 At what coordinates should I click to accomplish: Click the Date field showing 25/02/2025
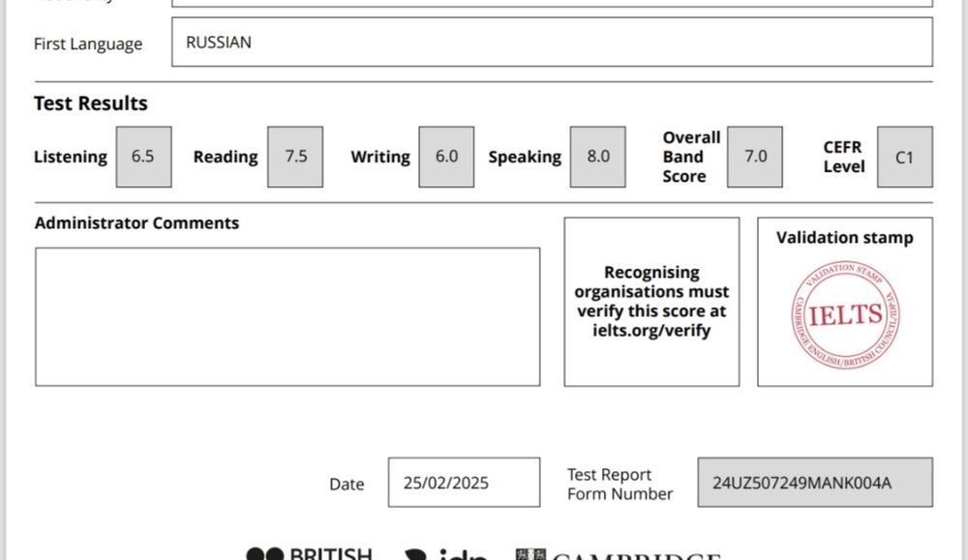tap(464, 483)
